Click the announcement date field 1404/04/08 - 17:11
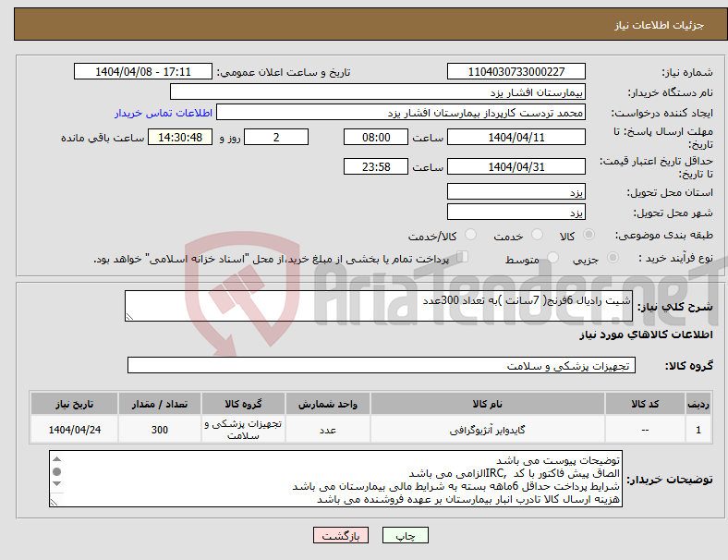 (x=143, y=71)
